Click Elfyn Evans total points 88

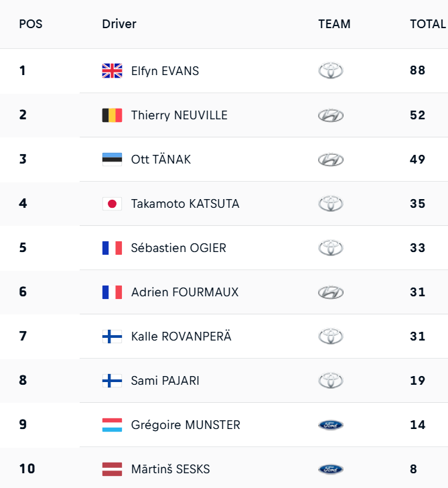(x=418, y=70)
